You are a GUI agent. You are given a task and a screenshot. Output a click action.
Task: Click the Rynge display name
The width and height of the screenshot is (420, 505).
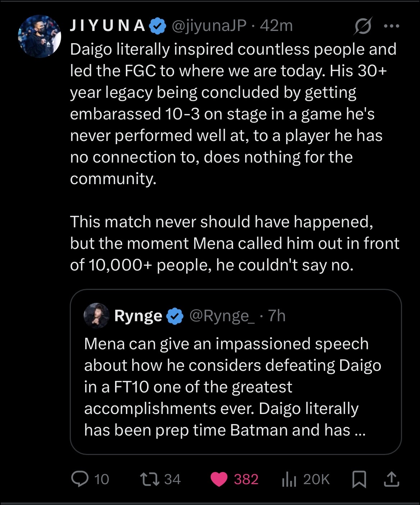point(138,316)
